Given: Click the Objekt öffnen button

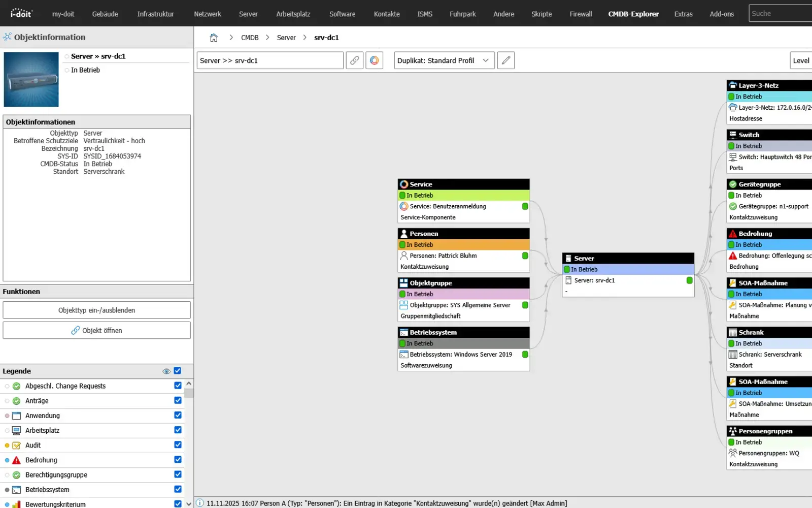Looking at the screenshot, I should (96, 330).
